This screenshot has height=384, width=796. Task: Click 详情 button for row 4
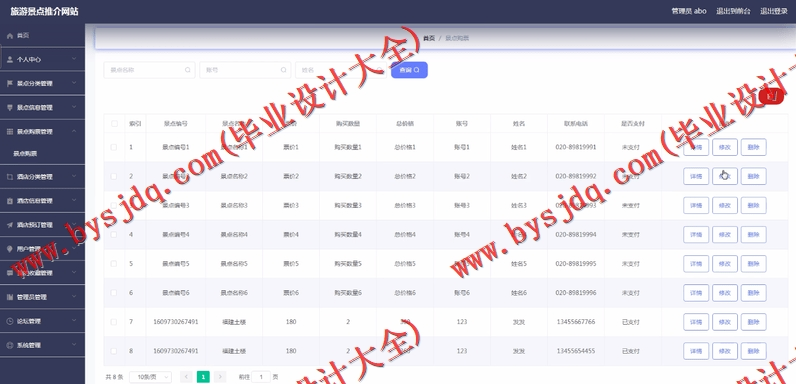click(696, 235)
